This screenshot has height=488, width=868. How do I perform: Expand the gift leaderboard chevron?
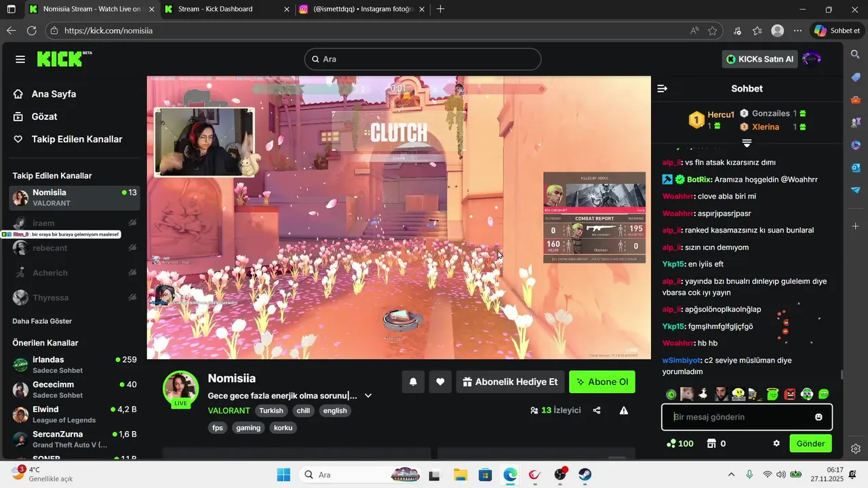coord(747,143)
